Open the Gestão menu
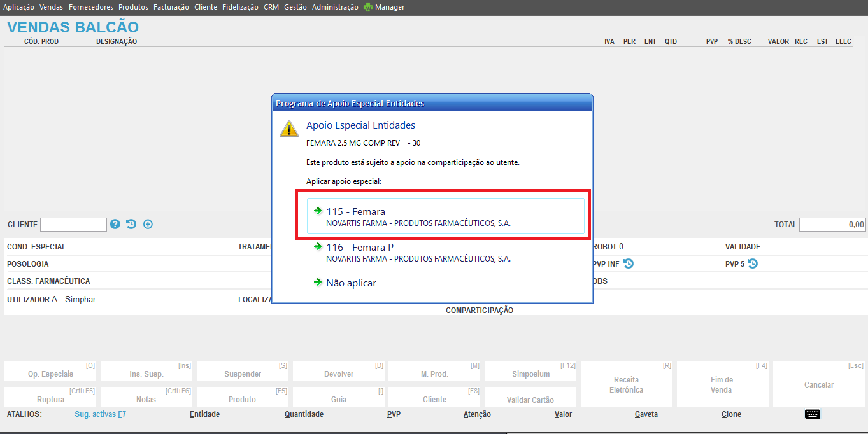 (x=295, y=7)
